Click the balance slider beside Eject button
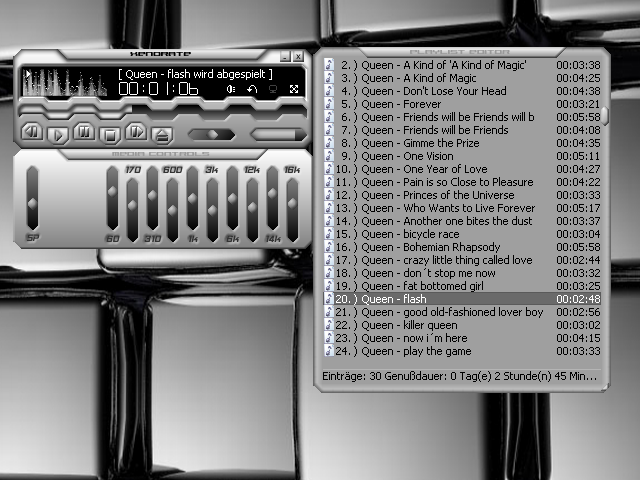Image resolution: width=640 pixels, height=480 pixels. coord(211,135)
